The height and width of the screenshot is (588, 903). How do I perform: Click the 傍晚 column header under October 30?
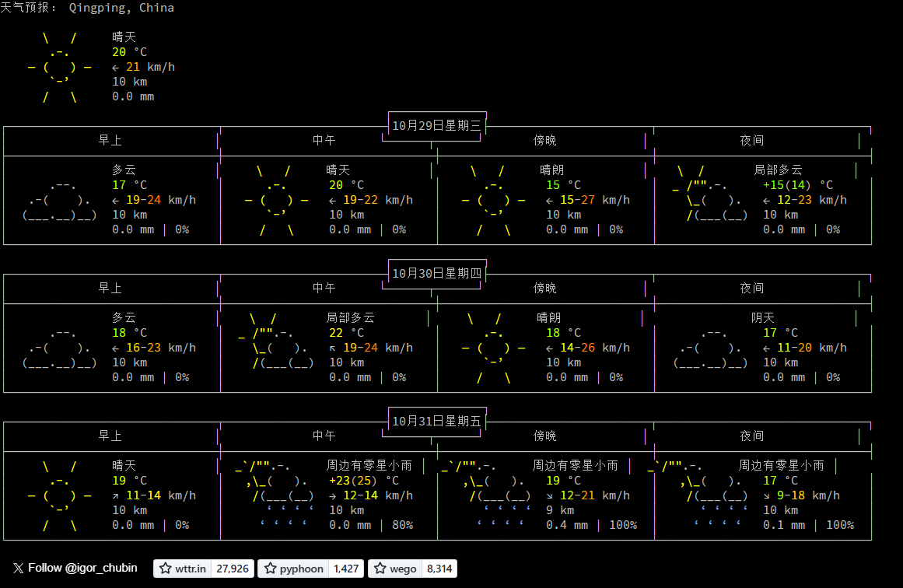click(x=544, y=288)
